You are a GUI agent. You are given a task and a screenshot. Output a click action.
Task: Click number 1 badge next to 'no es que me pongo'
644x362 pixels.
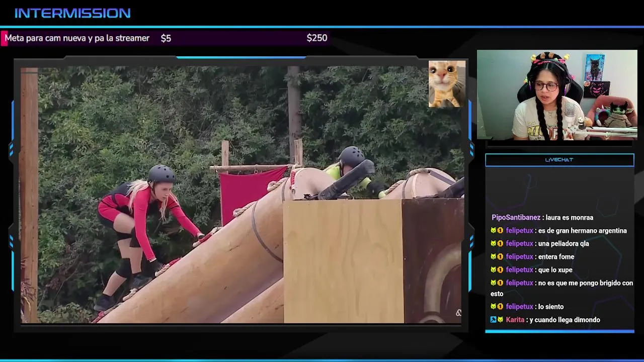[x=500, y=283]
